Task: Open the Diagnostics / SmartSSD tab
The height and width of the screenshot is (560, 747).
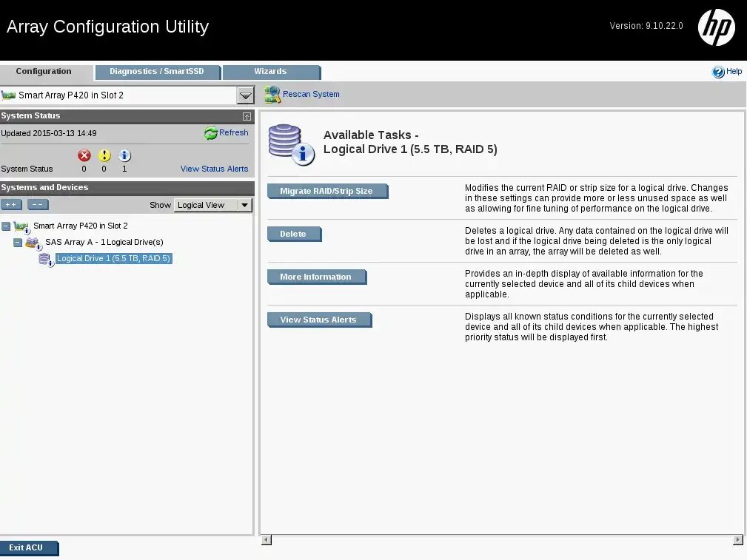Action: pos(157,72)
